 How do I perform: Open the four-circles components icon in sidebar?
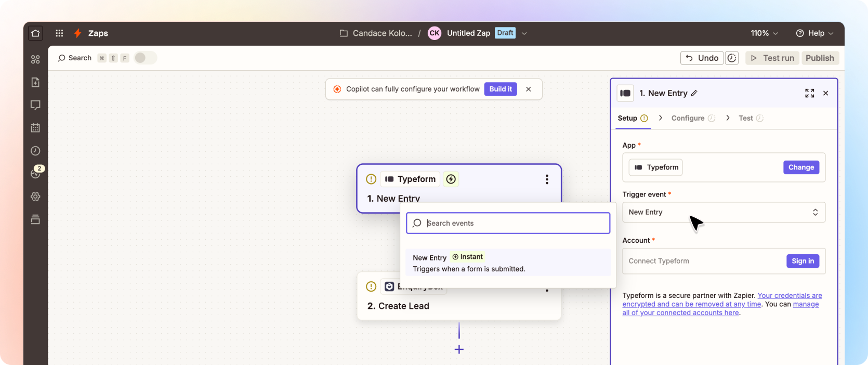click(35, 59)
